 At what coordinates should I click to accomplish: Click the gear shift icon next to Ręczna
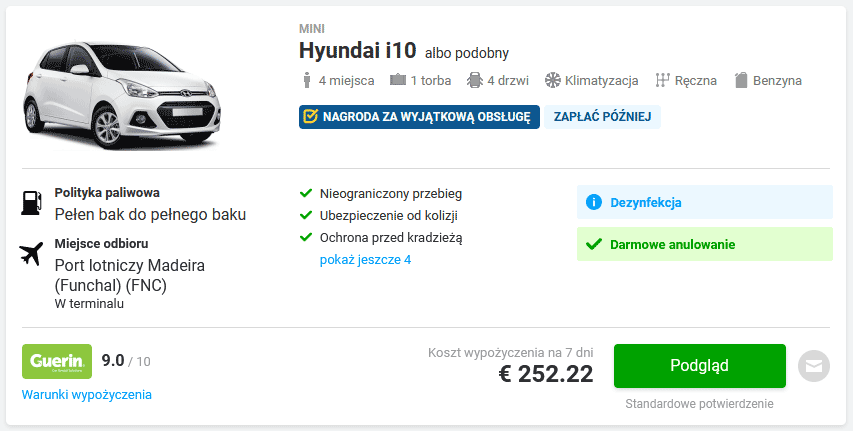point(662,81)
